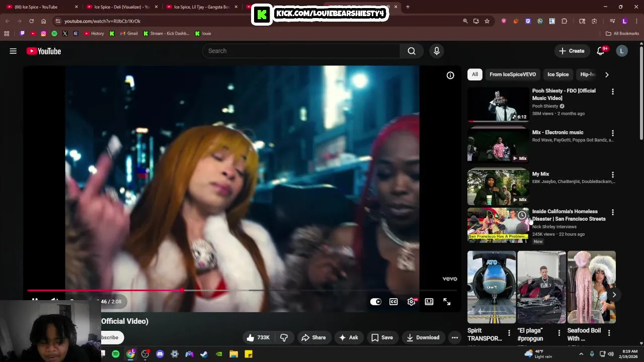Open player settings gear
This screenshot has width=644, height=362.
click(412, 302)
